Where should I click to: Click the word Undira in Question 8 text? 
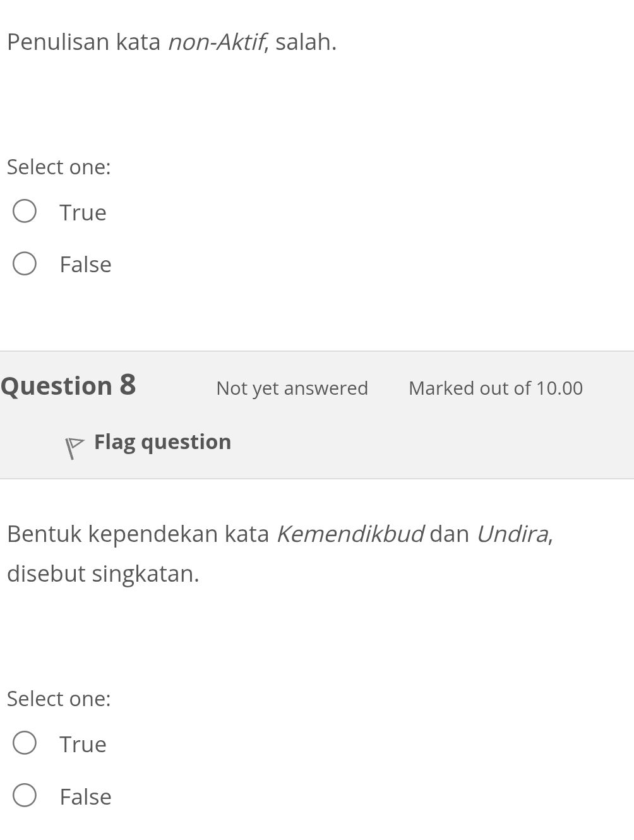point(513,533)
